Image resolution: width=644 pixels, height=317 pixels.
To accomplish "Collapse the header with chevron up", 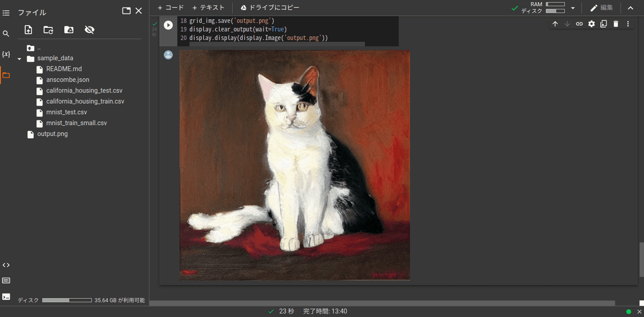I will (x=631, y=8).
